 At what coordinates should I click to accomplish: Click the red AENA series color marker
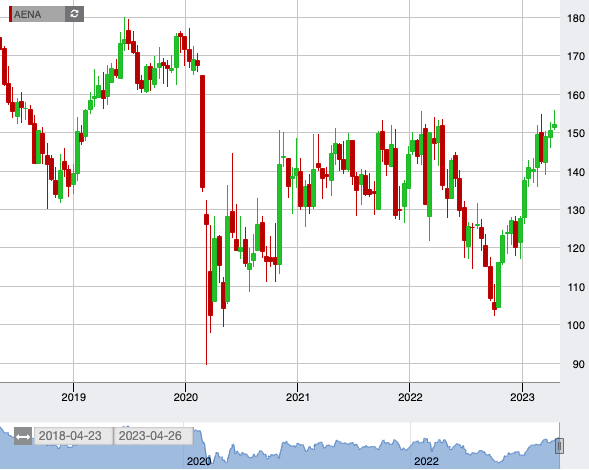[11, 14]
